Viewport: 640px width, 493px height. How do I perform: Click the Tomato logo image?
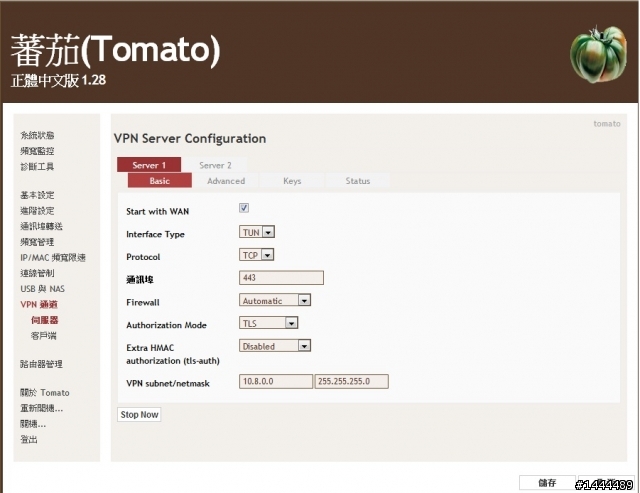pyautogui.click(x=599, y=54)
